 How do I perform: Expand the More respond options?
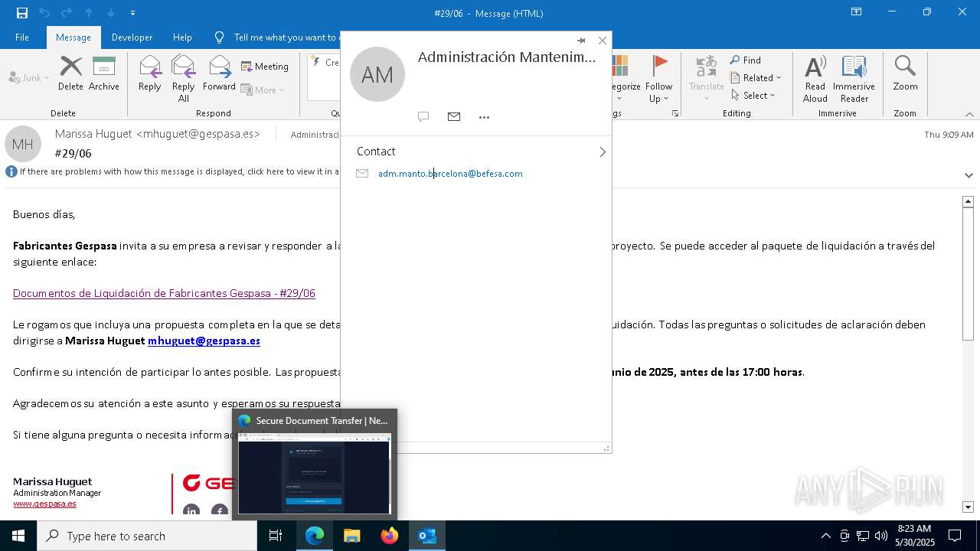(x=263, y=90)
